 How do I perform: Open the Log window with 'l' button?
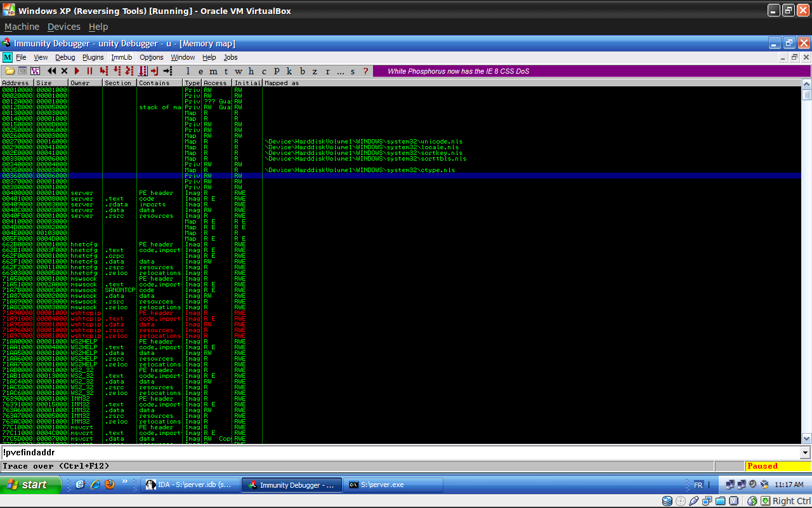[x=188, y=71]
